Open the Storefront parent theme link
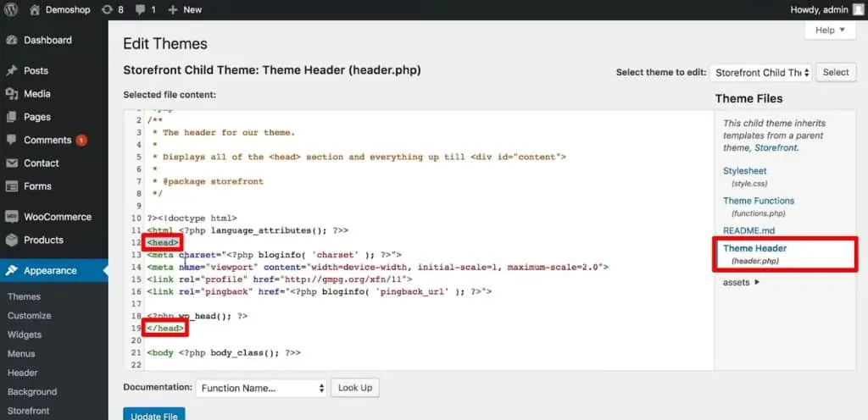This screenshot has height=420, width=868. 776,148
